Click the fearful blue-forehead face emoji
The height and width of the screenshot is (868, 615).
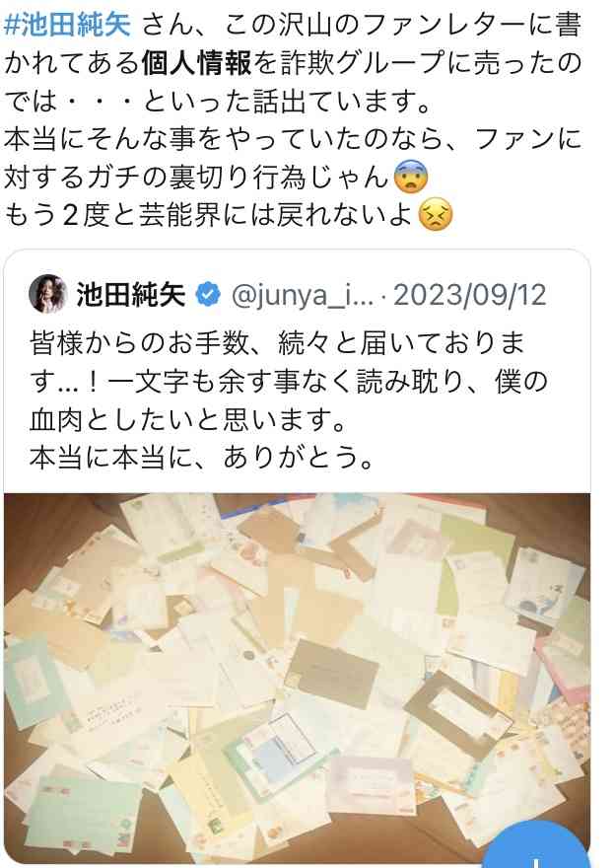[411, 178]
